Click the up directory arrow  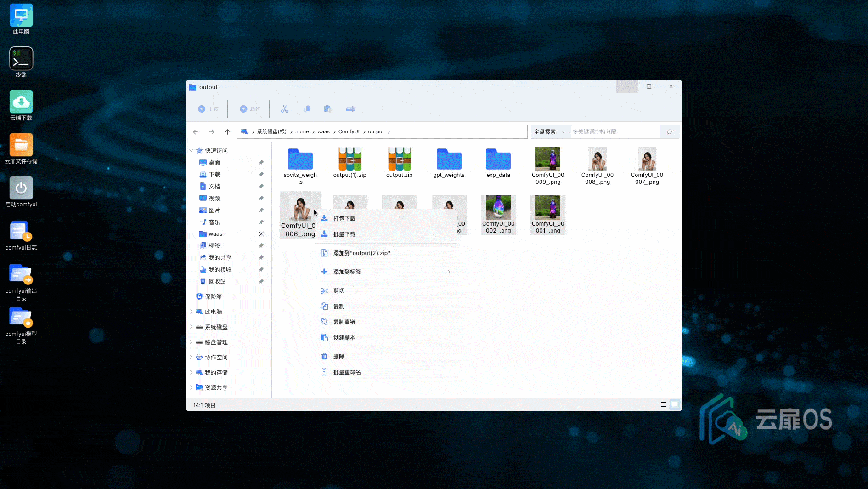[227, 132]
